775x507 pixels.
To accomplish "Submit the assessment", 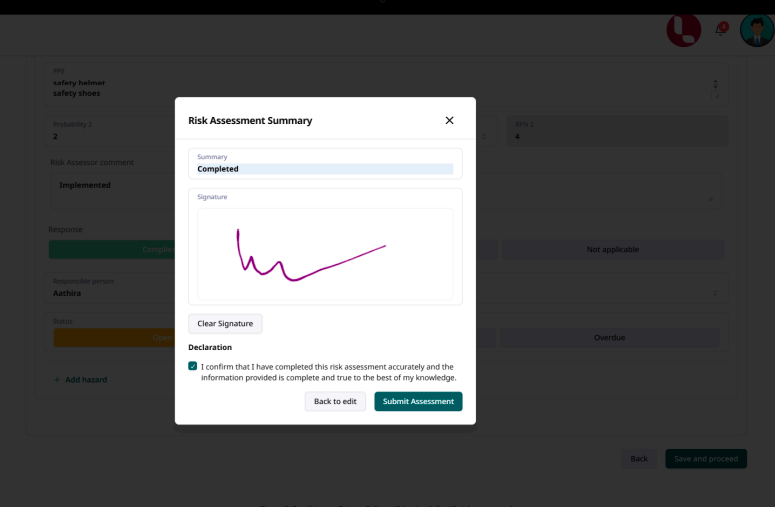I will (x=418, y=401).
